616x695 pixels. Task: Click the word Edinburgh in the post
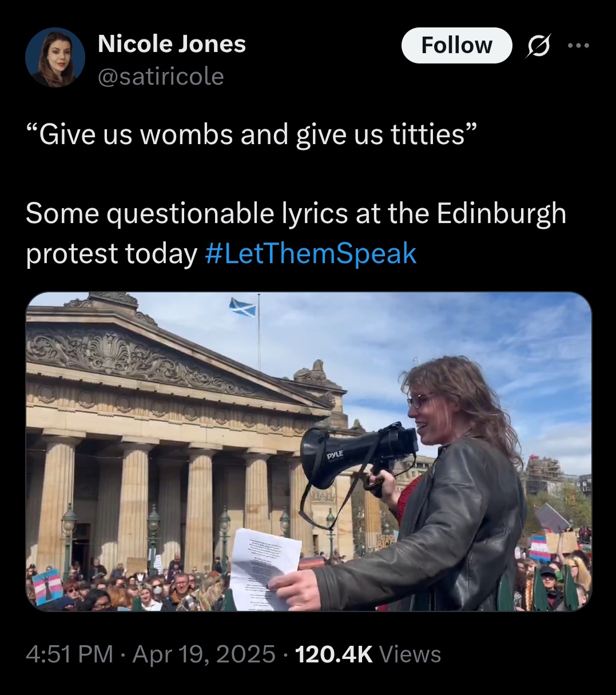tap(502, 214)
